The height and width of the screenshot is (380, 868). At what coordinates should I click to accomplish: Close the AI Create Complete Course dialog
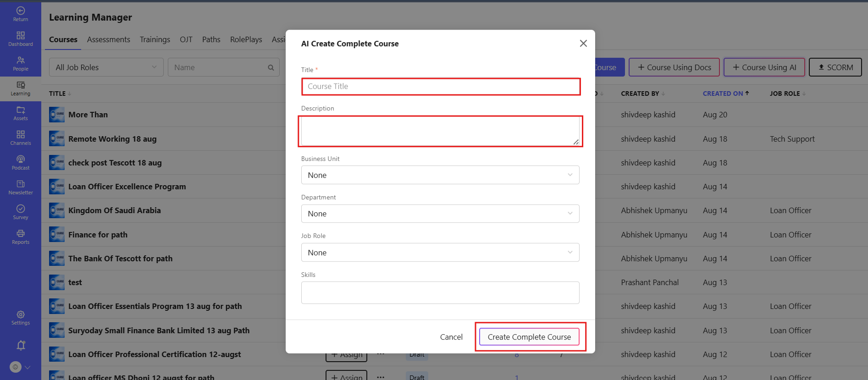(x=583, y=43)
